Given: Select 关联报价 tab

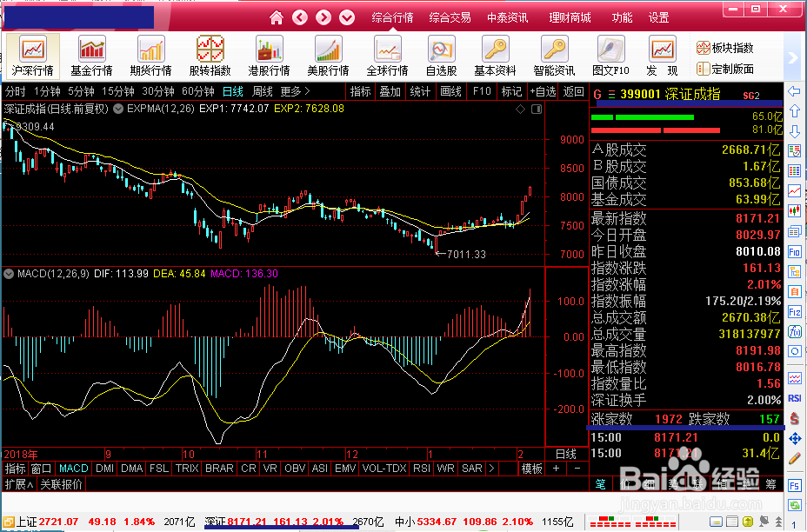Looking at the screenshot, I should [x=61, y=484].
